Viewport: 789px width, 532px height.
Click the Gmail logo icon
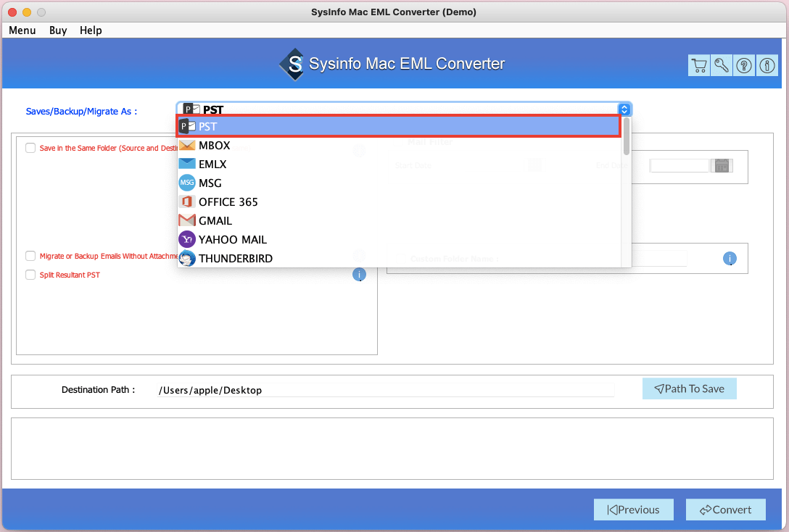(x=187, y=220)
